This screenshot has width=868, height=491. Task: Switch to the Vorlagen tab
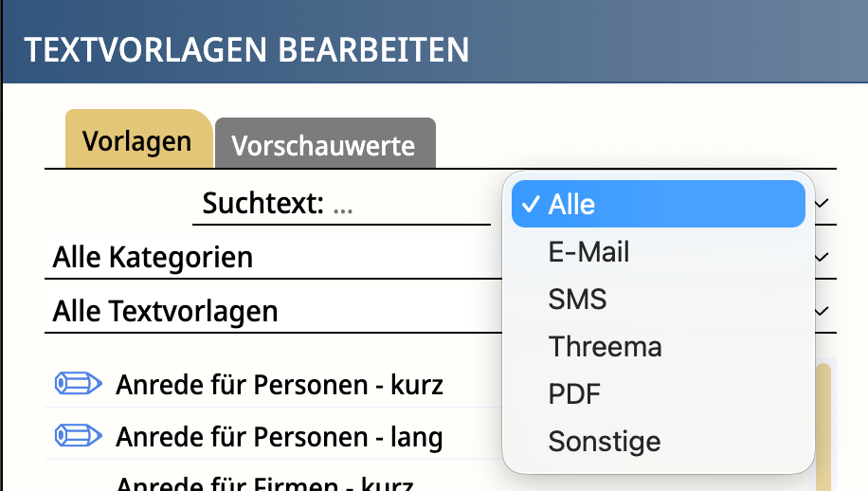coord(138,140)
